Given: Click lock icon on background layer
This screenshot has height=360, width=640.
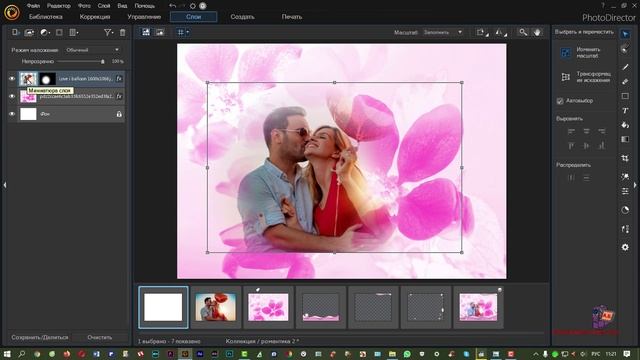Looking at the screenshot, I should click(x=119, y=114).
